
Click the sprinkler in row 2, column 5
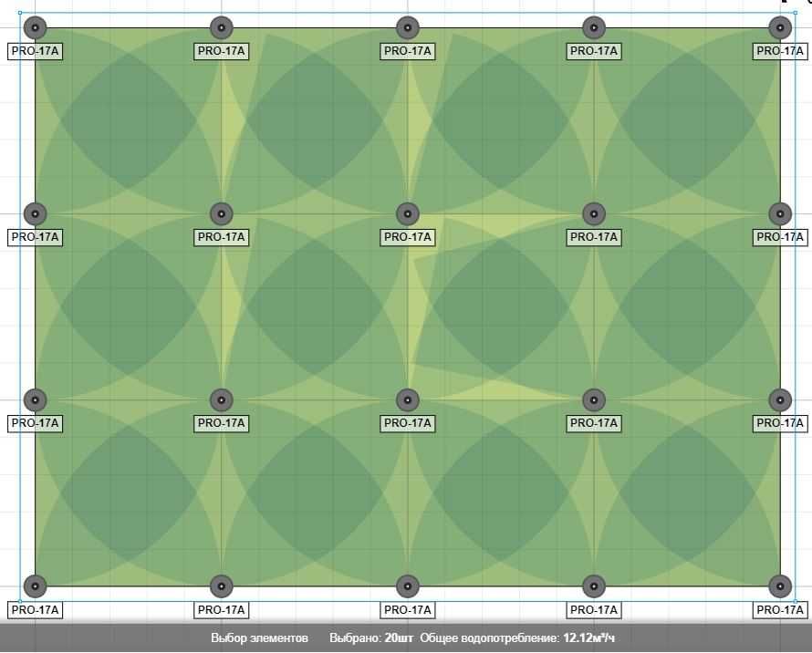[x=780, y=213]
